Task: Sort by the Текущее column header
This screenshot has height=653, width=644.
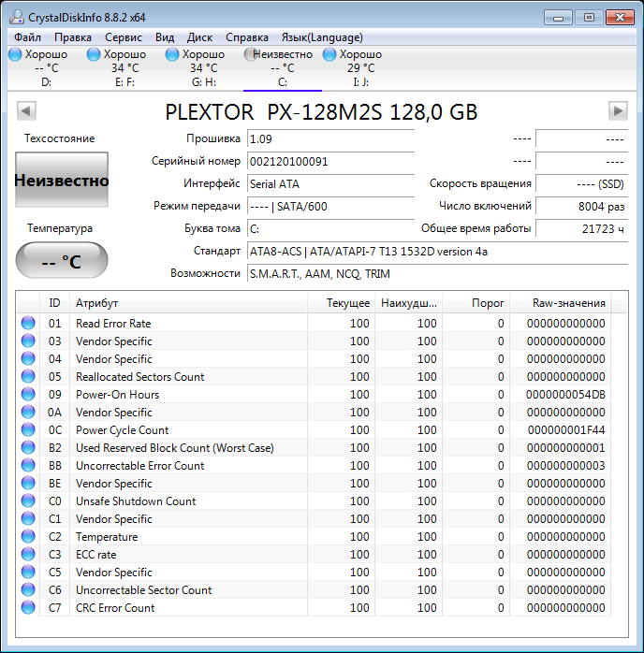Action: click(x=341, y=303)
